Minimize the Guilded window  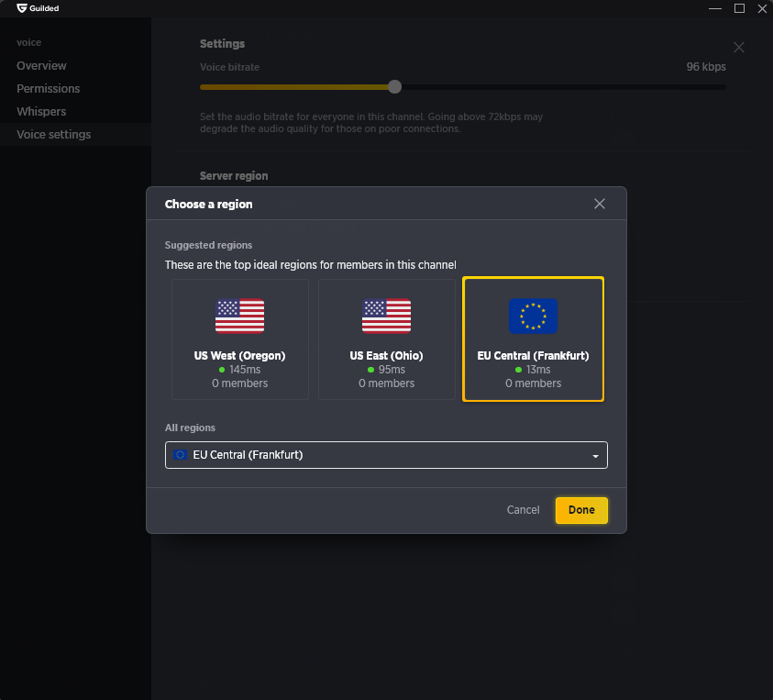coord(715,8)
